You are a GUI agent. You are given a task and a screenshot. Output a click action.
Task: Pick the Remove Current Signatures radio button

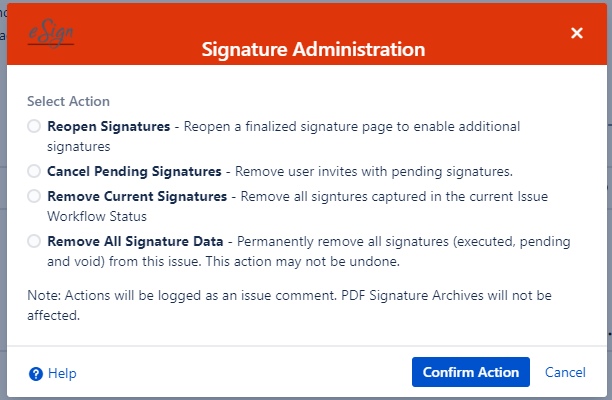pyautogui.click(x=35, y=197)
